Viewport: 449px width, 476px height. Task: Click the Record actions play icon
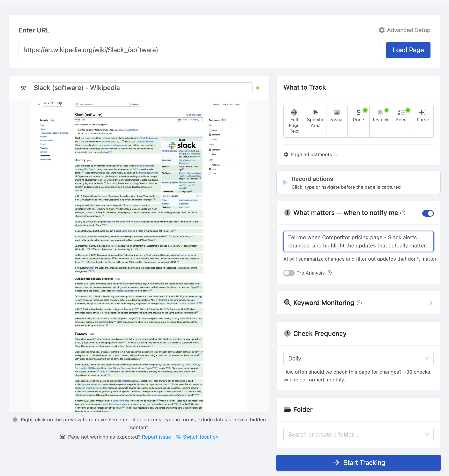pyautogui.click(x=285, y=182)
